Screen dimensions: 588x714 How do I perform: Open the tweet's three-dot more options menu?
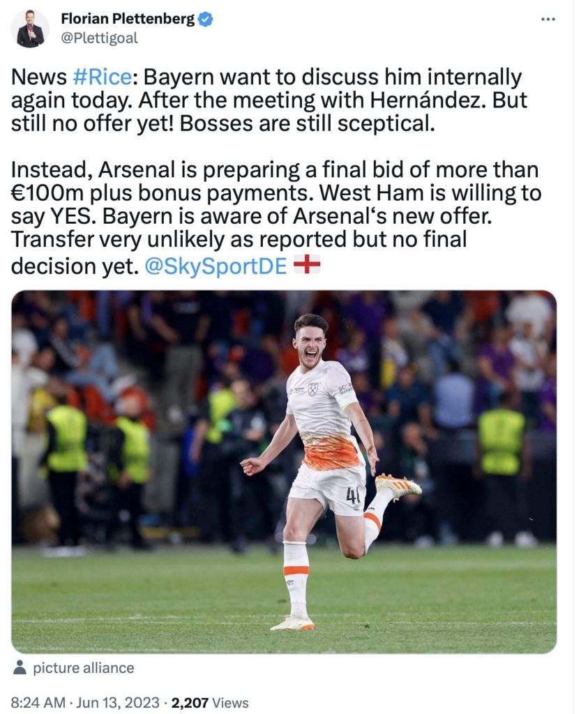coord(549,19)
